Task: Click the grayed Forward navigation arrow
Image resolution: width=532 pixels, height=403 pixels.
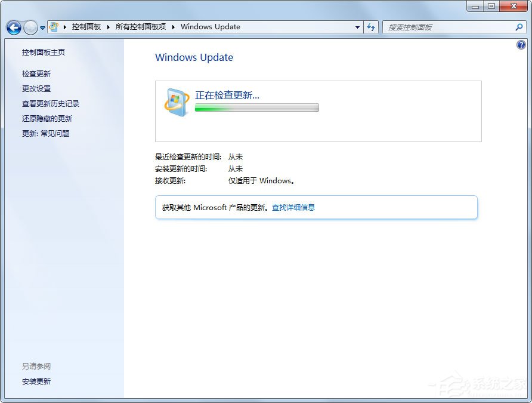Action: point(30,27)
